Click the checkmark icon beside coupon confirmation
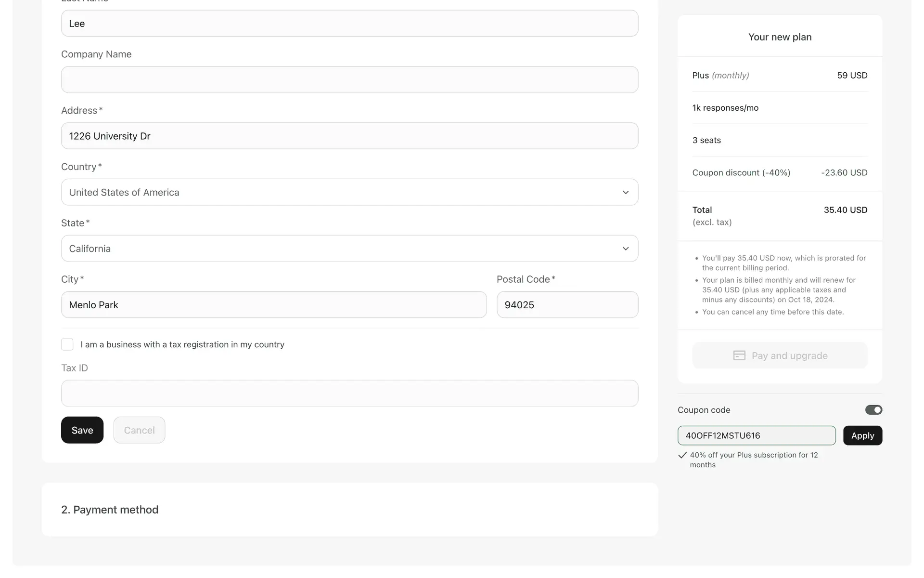924x578 pixels. (682, 455)
